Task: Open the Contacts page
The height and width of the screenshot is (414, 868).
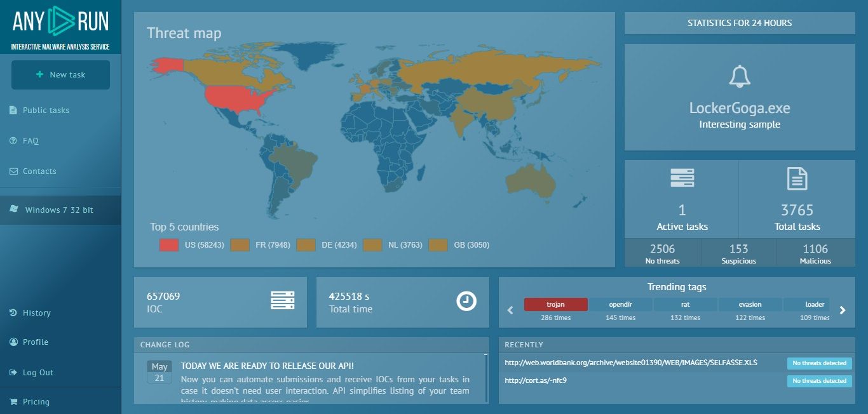Action: 39,171
